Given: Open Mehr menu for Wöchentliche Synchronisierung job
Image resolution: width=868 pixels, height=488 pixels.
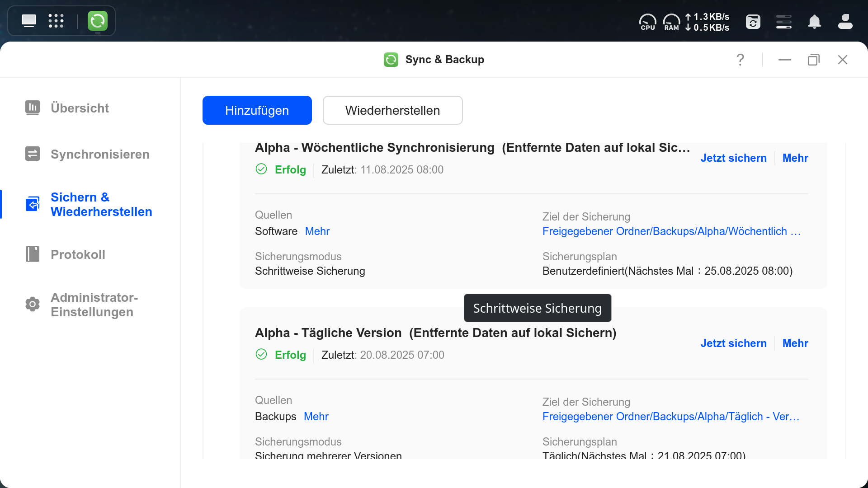Looking at the screenshot, I should 795,158.
